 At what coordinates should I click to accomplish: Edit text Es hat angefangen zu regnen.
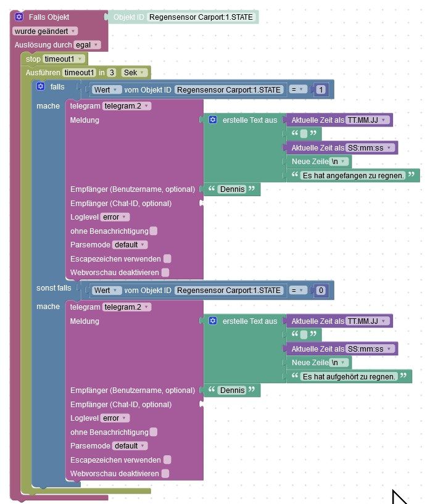click(353, 175)
